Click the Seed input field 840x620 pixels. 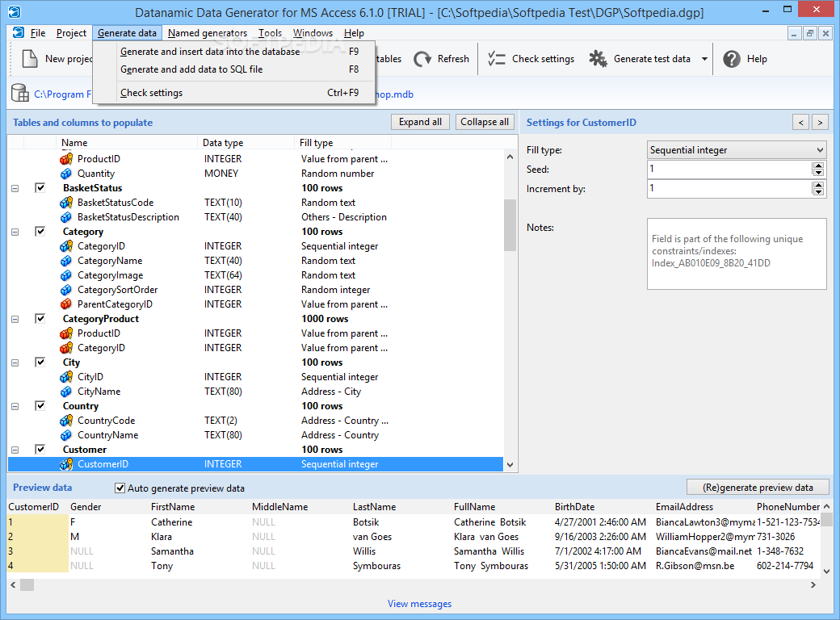pyautogui.click(x=729, y=170)
